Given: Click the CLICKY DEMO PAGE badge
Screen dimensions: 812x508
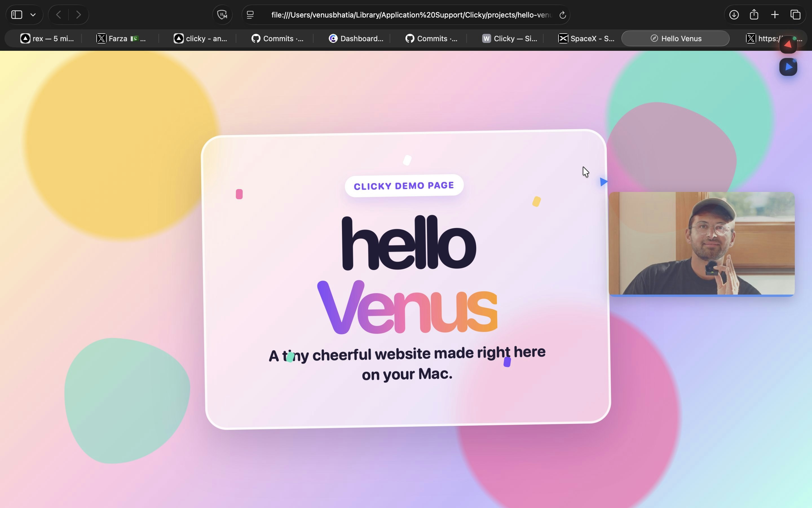Looking at the screenshot, I should (x=404, y=186).
